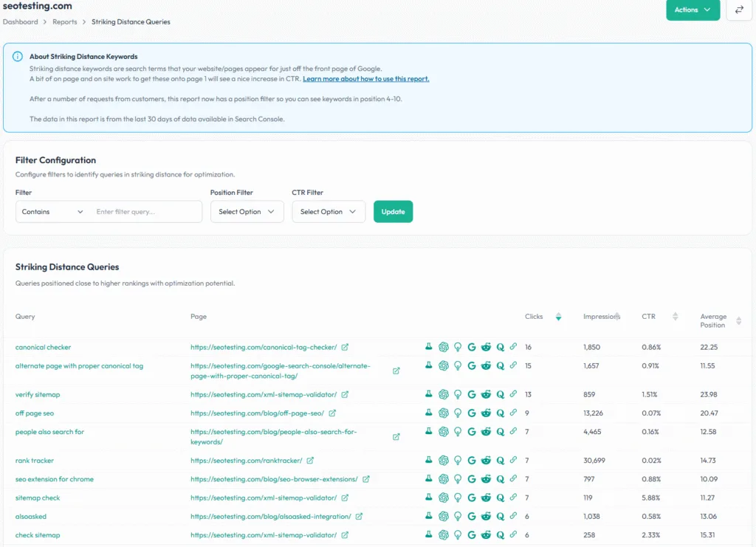Viewport: 756px width, 547px height.
Task: Open external link beside the canonical-tag-checker URL
Action: [345, 347]
